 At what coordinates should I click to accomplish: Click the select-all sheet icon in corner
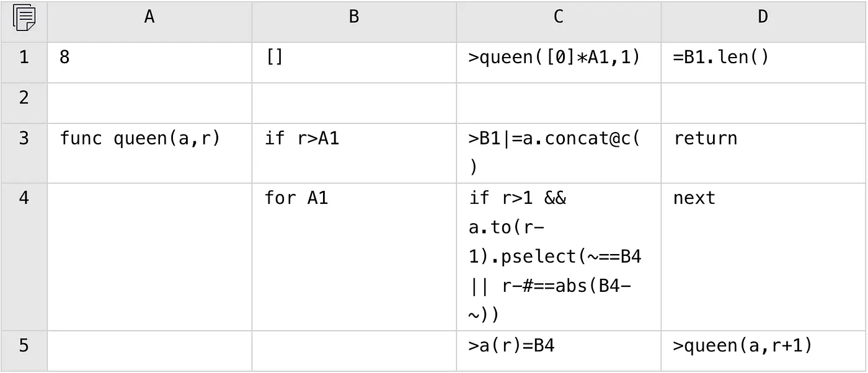click(24, 18)
